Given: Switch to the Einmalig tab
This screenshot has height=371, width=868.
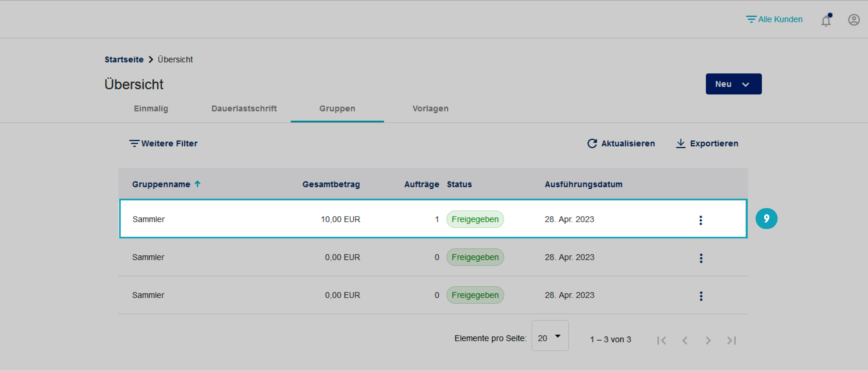Looking at the screenshot, I should point(151,109).
